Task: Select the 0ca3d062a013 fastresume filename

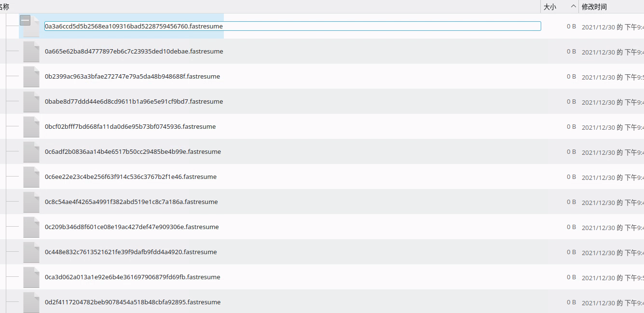Action: point(132,277)
